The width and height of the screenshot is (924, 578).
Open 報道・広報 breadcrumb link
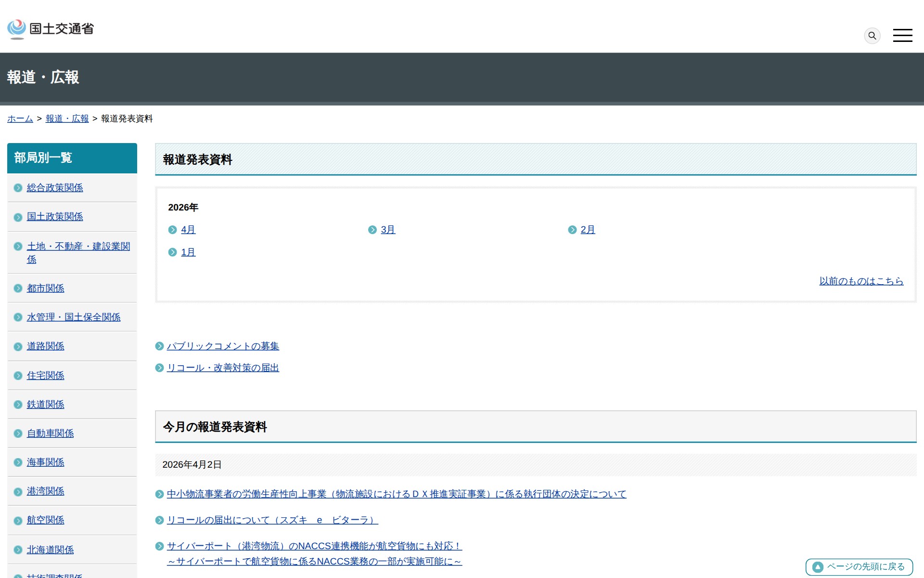tap(67, 118)
